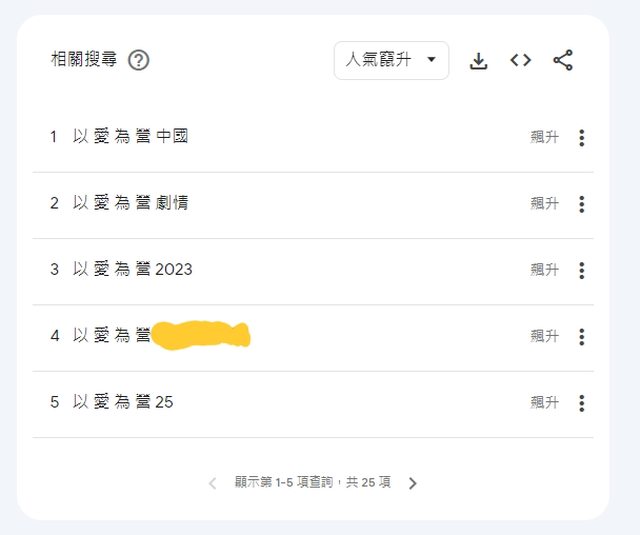The height and width of the screenshot is (535, 640).
Task: Open more options for 以愛為營 中國
Action: [x=581, y=138]
